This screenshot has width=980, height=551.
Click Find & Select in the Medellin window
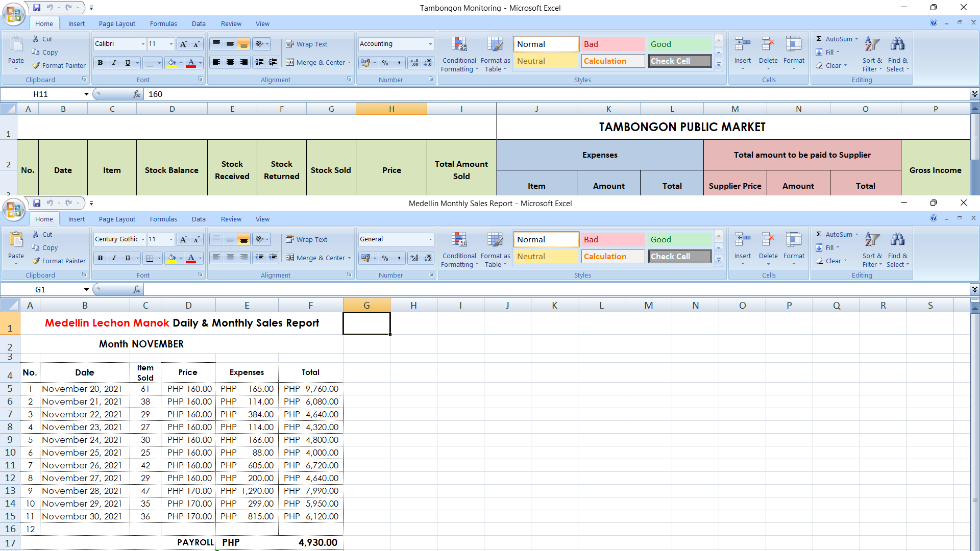[x=897, y=250]
